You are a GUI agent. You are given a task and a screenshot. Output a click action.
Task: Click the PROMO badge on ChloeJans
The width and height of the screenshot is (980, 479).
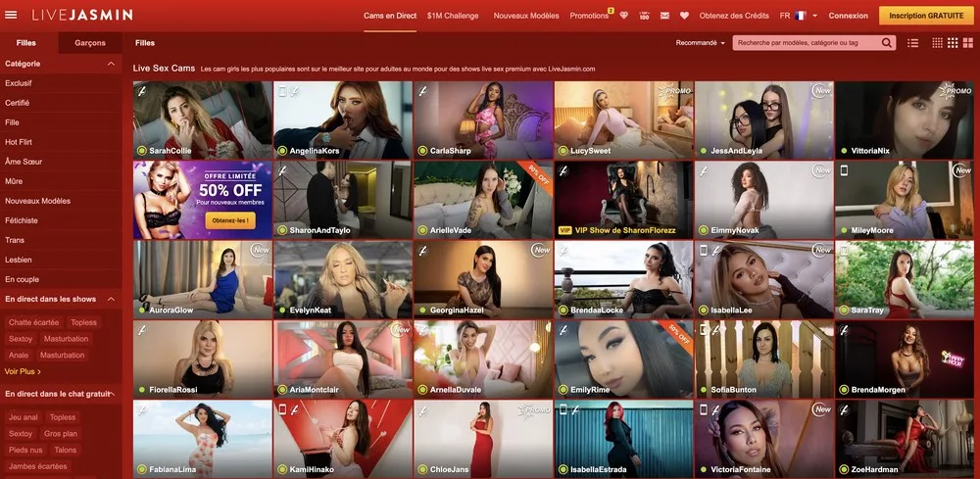pos(534,409)
